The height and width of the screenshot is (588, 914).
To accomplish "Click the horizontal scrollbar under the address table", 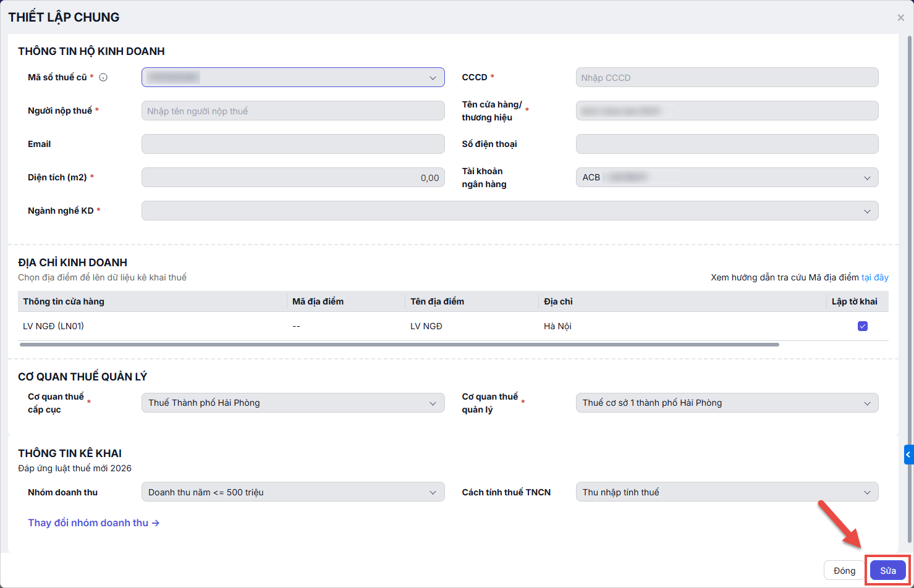I will (x=399, y=345).
